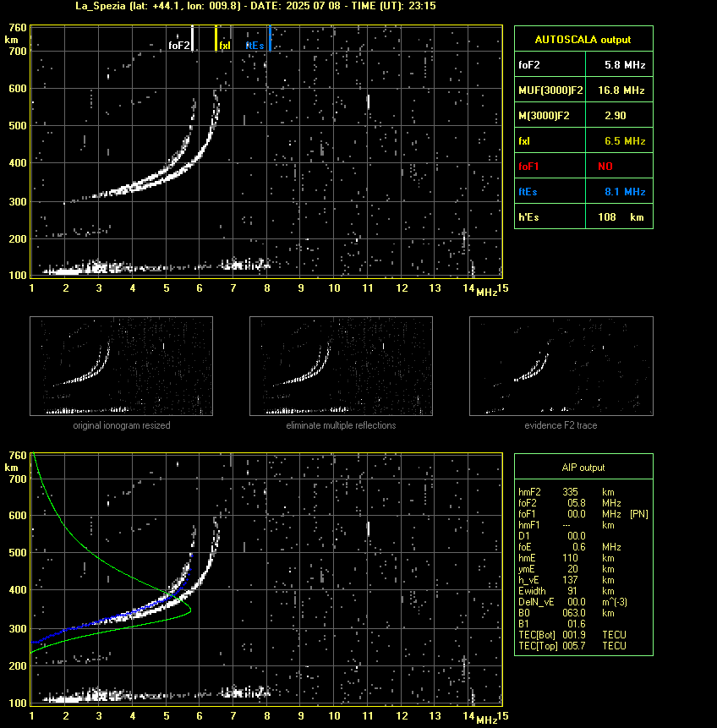
Task: Click the D1 00.0 value in AIP output
Action: [x=577, y=536]
